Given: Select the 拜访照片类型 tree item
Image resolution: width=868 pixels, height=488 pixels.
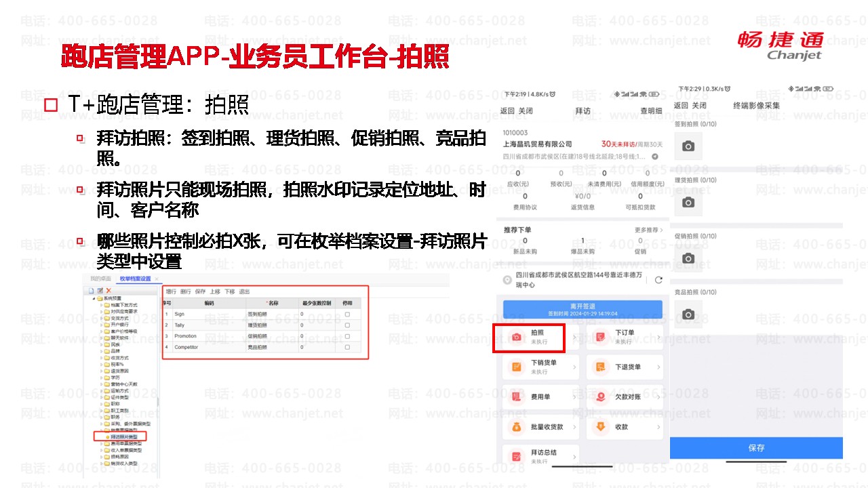Looking at the screenshot, I should click(123, 437).
